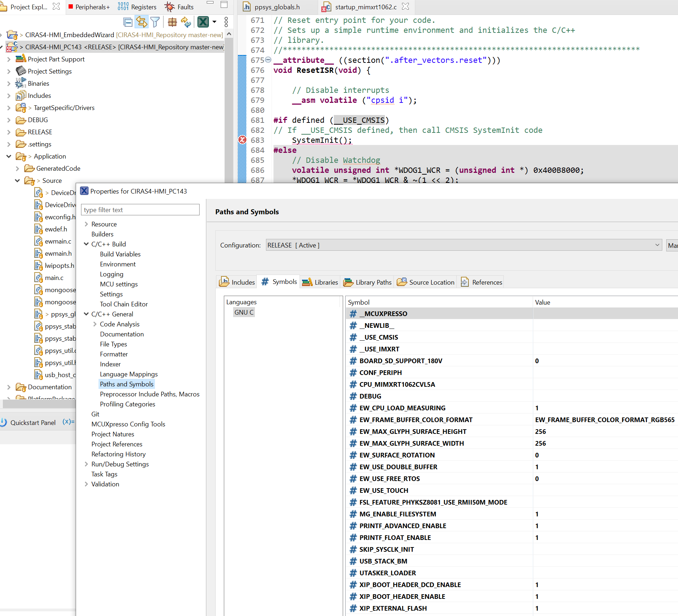Toggle Link with Editor button

[141, 22]
